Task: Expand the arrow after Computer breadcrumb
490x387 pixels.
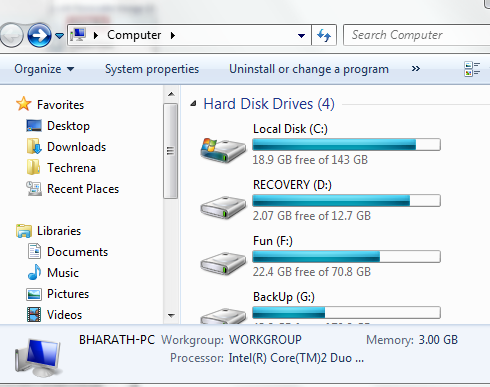Action: coord(173,35)
